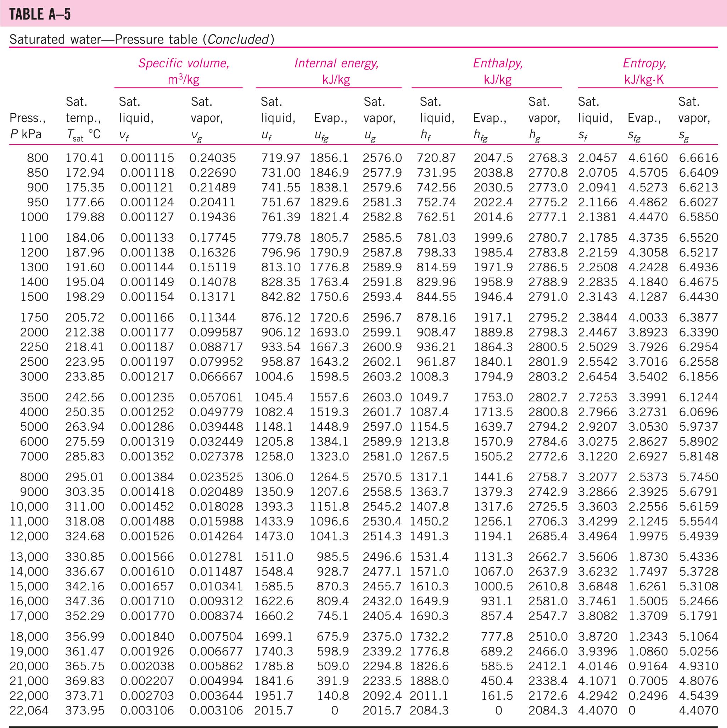The height and width of the screenshot is (728, 727).
Task: Click the sat. vapor volume value 0.099587
Action: click(216, 332)
